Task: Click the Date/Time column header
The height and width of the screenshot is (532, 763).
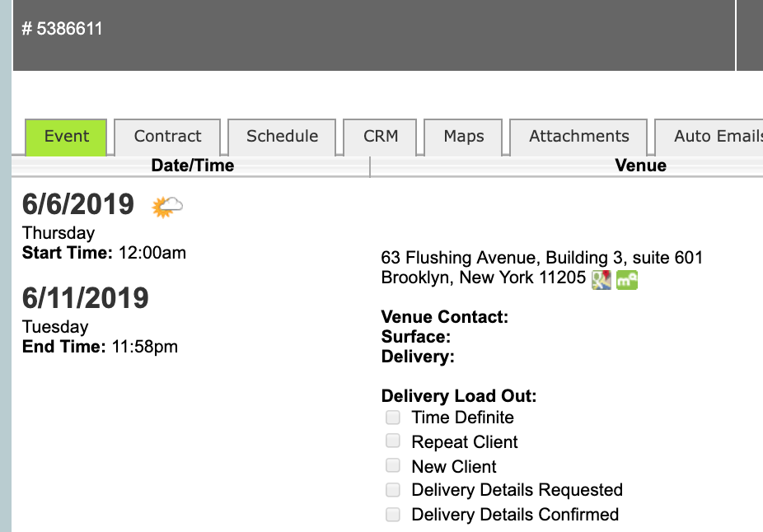Action: coord(192,166)
